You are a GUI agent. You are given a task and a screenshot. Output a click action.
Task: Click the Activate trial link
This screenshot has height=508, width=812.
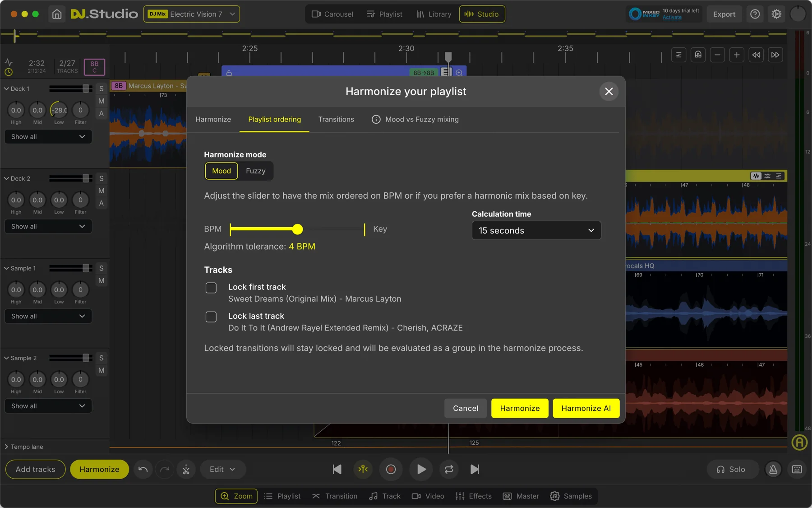pyautogui.click(x=672, y=18)
